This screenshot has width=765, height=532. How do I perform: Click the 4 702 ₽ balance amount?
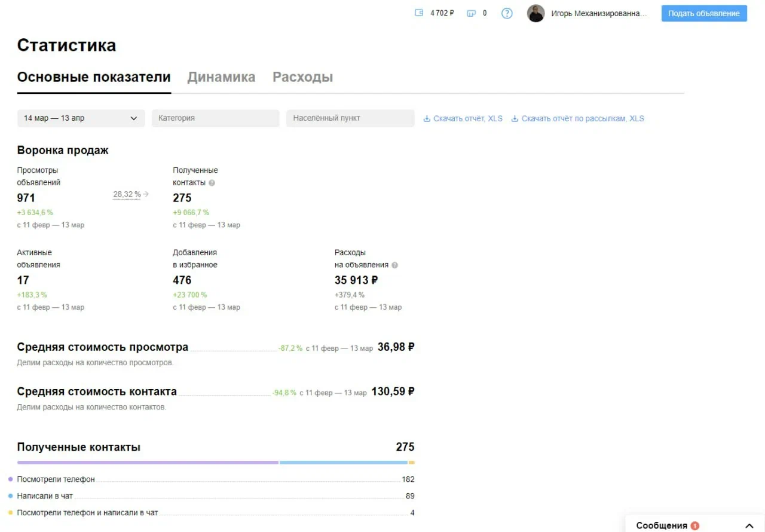pyautogui.click(x=442, y=13)
